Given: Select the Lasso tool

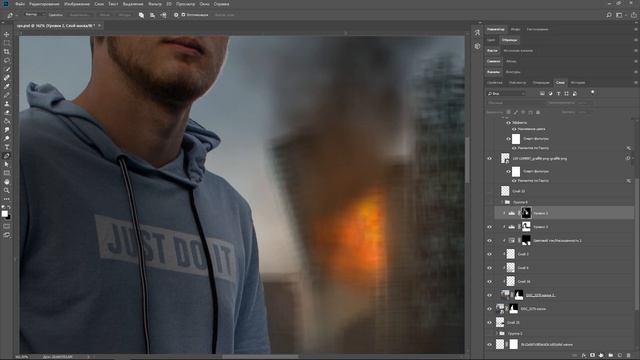Looking at the screenshot, I should (7, 60).
